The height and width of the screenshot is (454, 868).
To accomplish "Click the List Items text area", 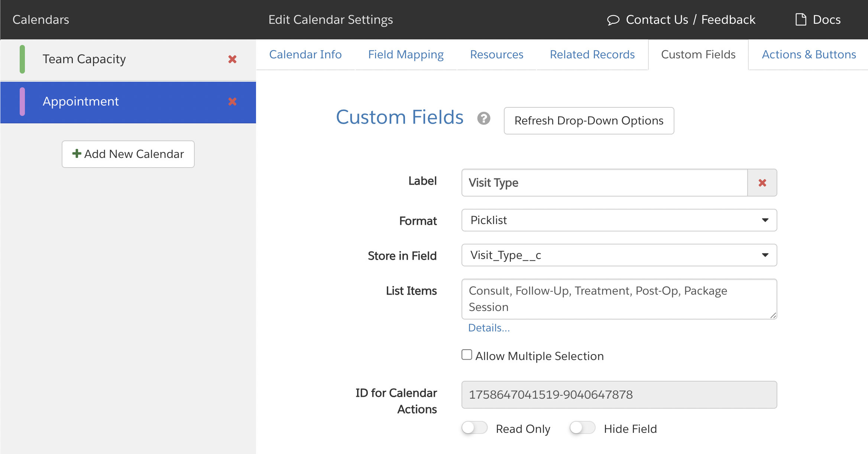I will tap(619, 299).
